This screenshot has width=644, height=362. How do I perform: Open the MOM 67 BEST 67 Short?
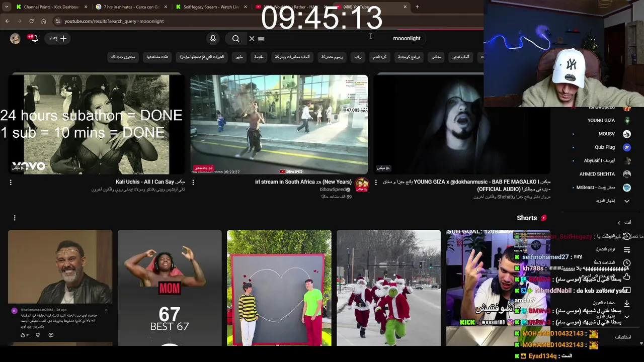click(x=170, y=288)
